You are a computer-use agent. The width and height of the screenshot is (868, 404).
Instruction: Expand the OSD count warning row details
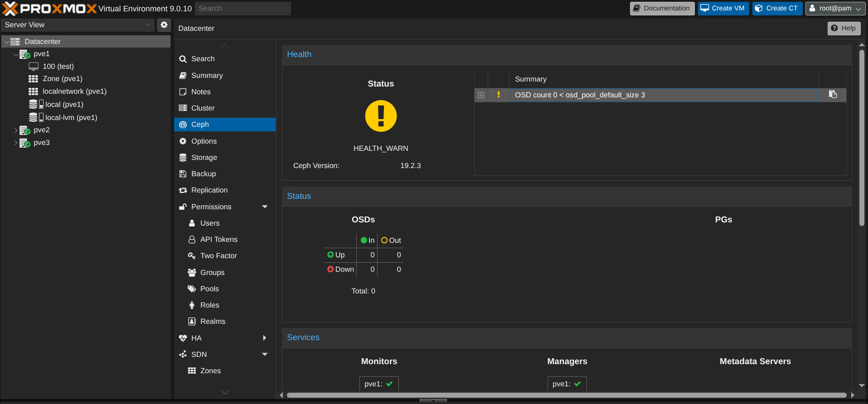[x=481, y=95]
